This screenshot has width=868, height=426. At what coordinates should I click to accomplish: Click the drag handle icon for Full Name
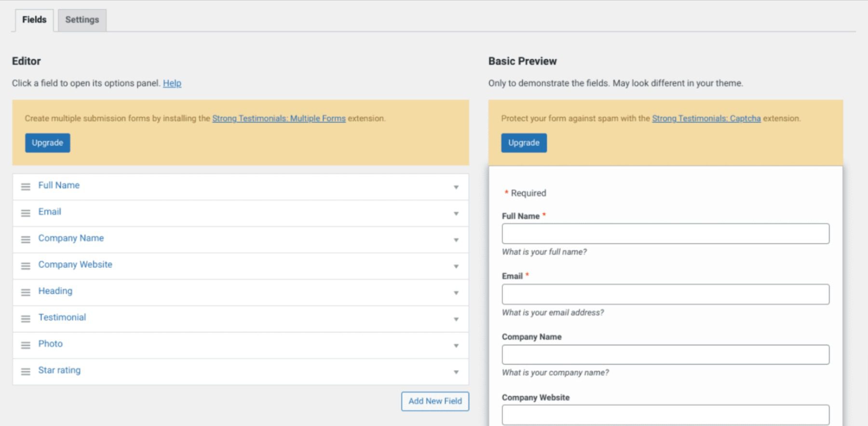tap(26, 186)
